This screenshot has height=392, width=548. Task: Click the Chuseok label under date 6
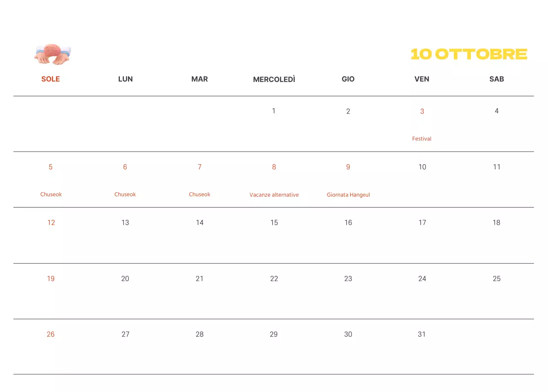pyautogui.click(x=125, y=194)
